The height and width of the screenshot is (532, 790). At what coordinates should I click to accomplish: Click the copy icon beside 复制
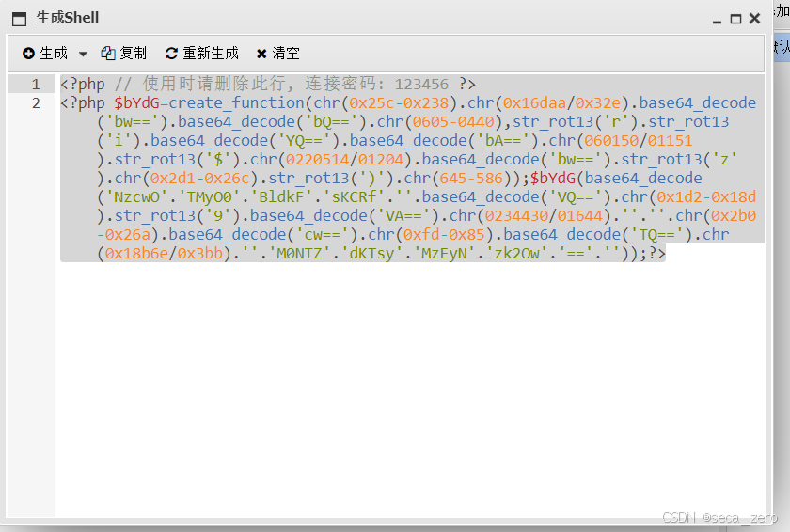coord(108,54)
